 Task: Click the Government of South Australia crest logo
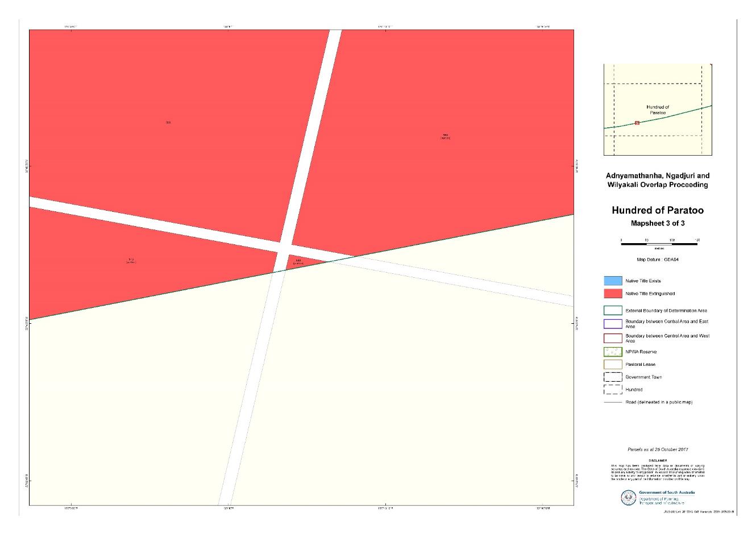pos(629,498)
